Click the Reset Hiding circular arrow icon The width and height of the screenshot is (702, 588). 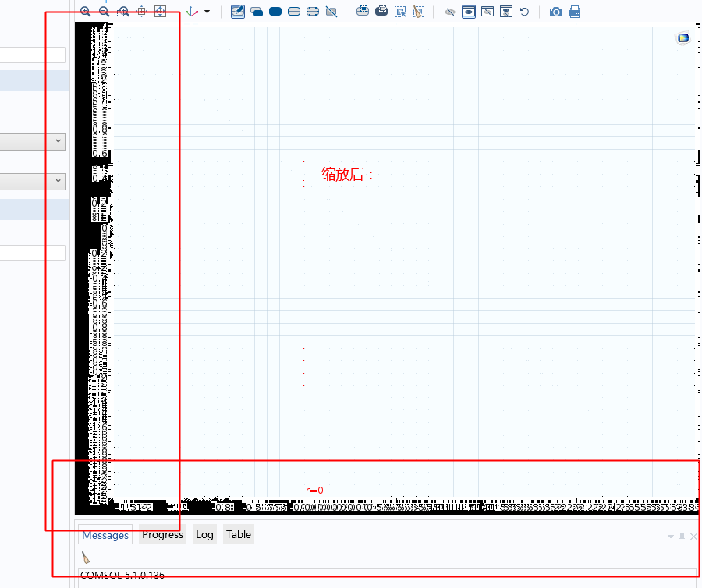click(x=524, y=12)
